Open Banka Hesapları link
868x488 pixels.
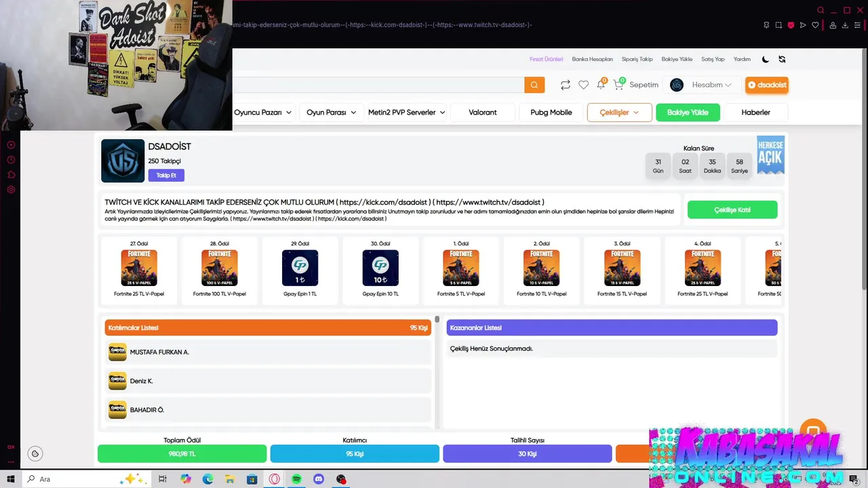(x=592, y=59)
